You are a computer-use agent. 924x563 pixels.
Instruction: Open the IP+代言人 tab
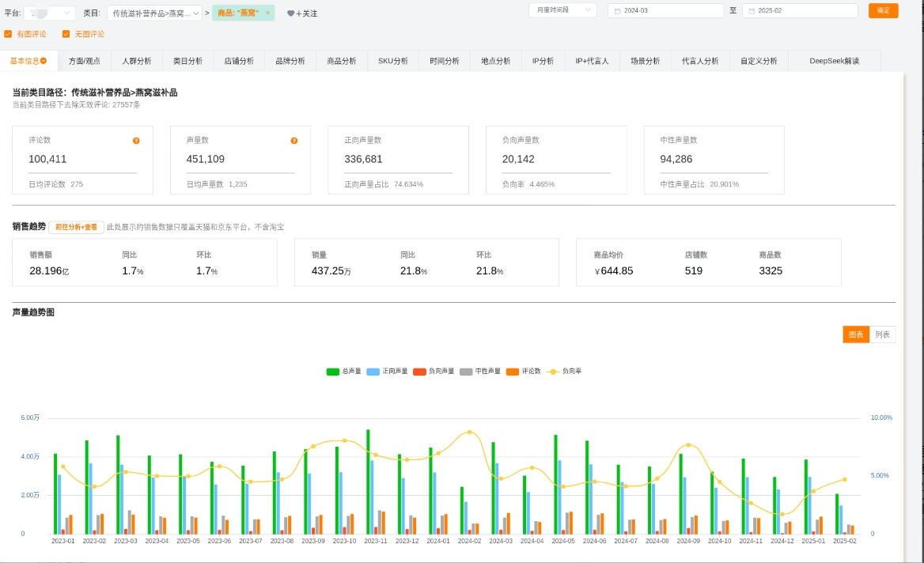[593, 61]
